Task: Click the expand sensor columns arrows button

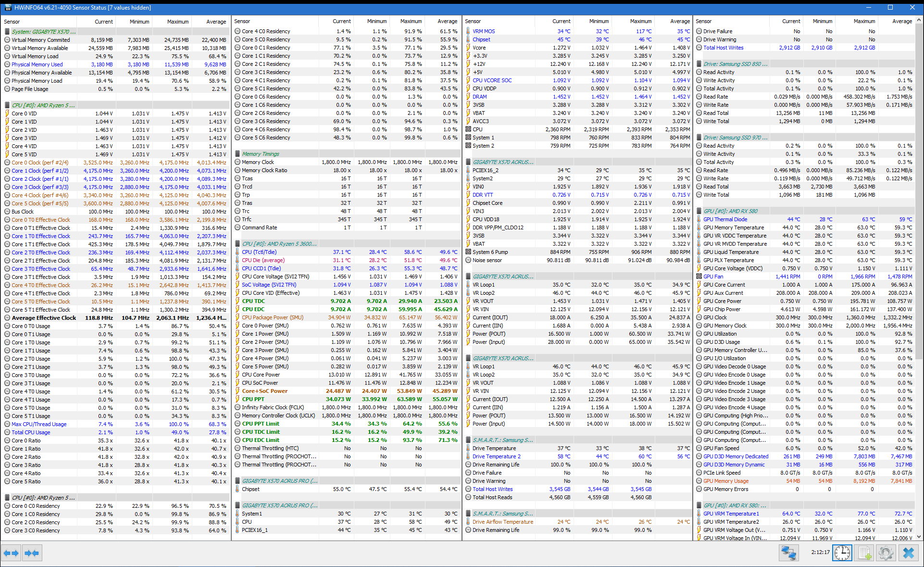Action: (x=12, y=553)
